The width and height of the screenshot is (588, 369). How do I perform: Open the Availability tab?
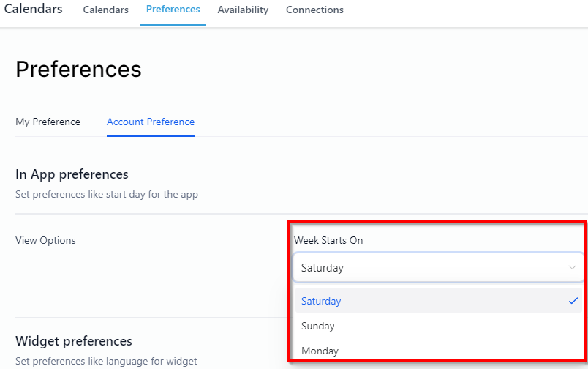pyautogui.click(x=243, y=10)
